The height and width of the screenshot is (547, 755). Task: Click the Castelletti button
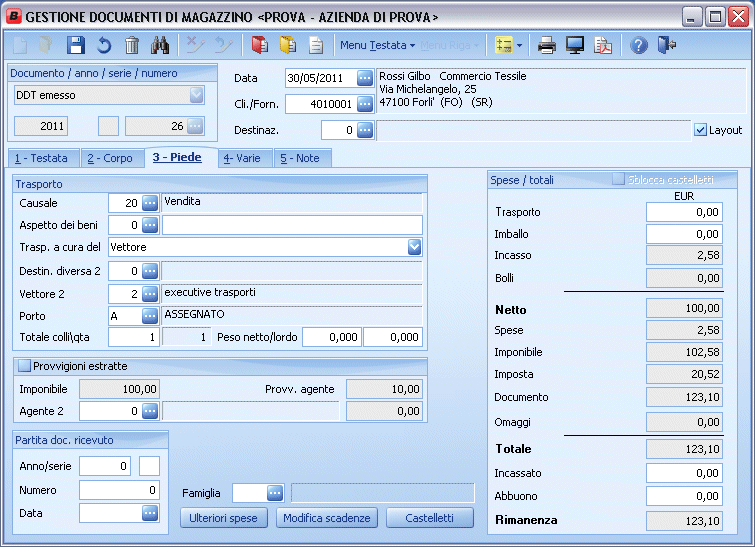click(430, 518)
